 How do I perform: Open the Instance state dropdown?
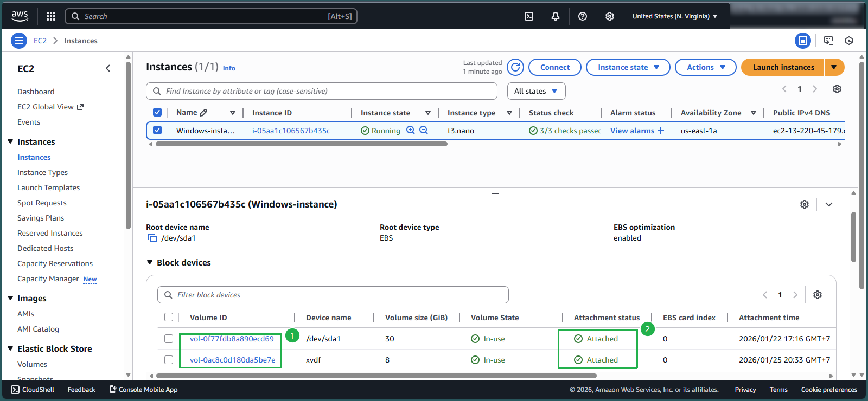pyautogui.click(x=628, y=67)
